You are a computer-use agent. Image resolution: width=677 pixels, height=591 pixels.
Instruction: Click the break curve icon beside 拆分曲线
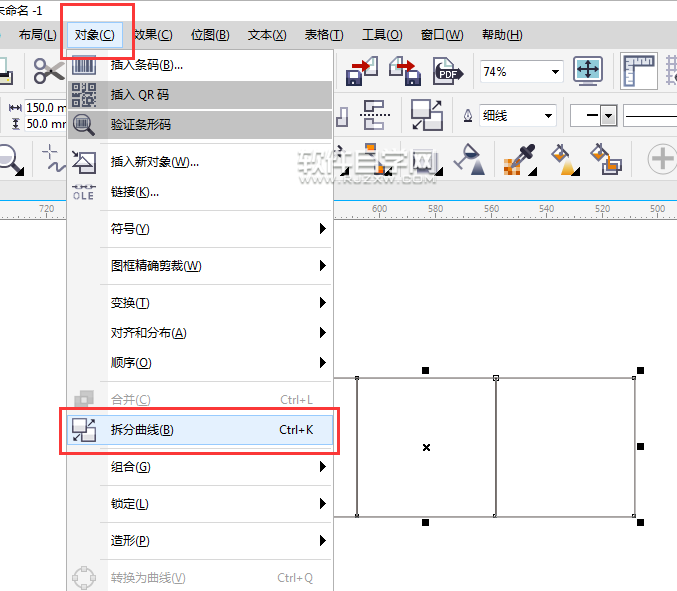click(84, 430)
